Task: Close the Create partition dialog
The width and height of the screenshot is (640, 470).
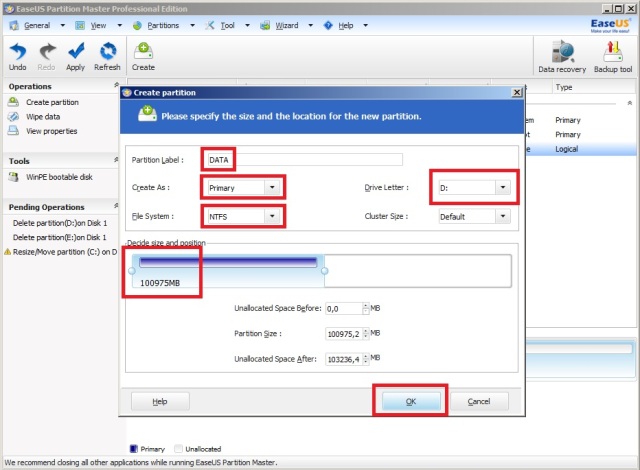Action: (517, 92)
